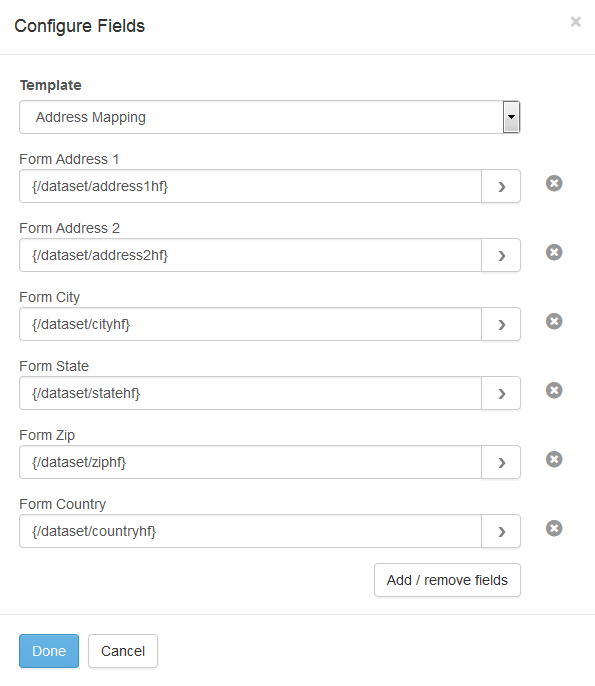595x686 pixels.
Task: Remove the Form Zip field
Action: (554, 459)
